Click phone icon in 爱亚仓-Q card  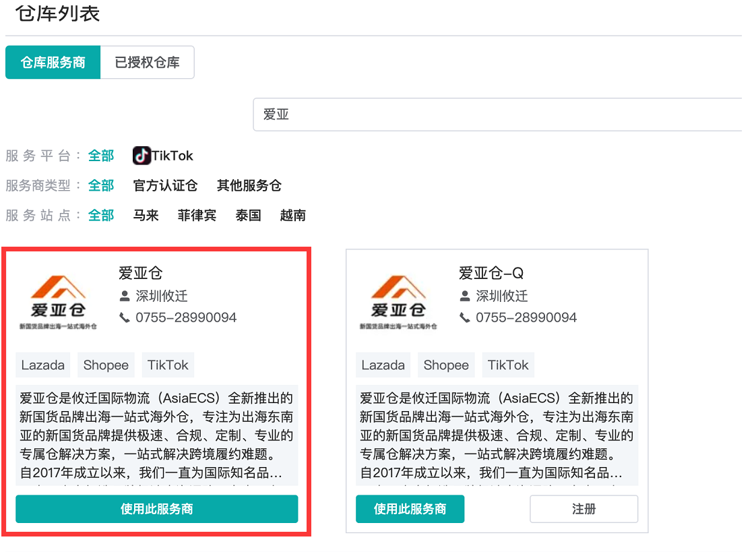pyautogui.click(x=465, y=317)
